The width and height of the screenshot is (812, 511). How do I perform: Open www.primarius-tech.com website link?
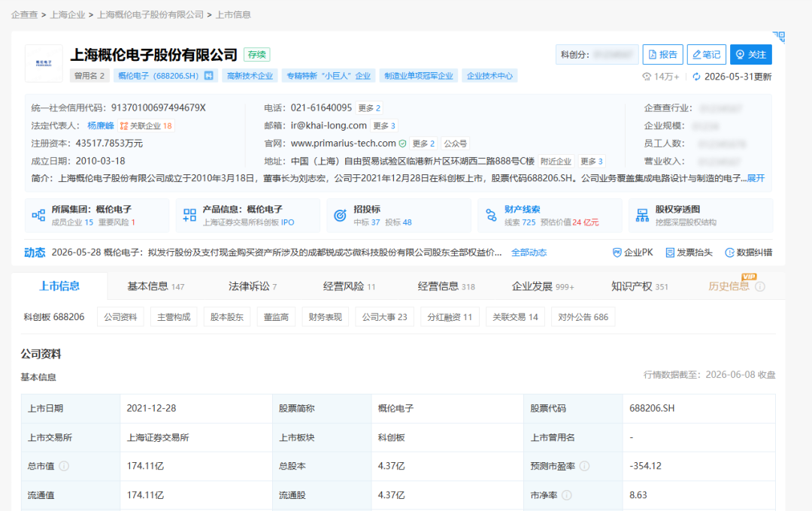344,143
